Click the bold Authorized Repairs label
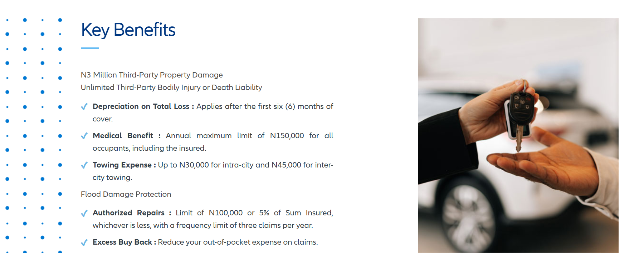The height and width of the screenshot is (265, 644). pos(128,213)
